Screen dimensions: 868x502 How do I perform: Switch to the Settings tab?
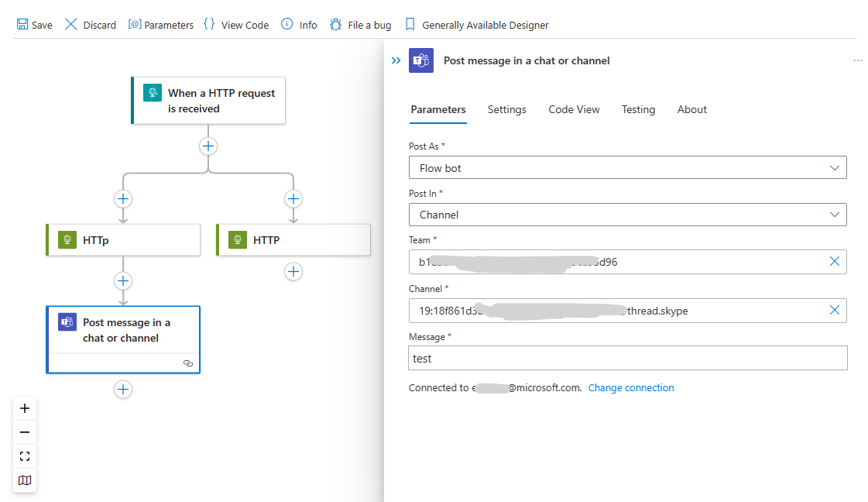506,109
